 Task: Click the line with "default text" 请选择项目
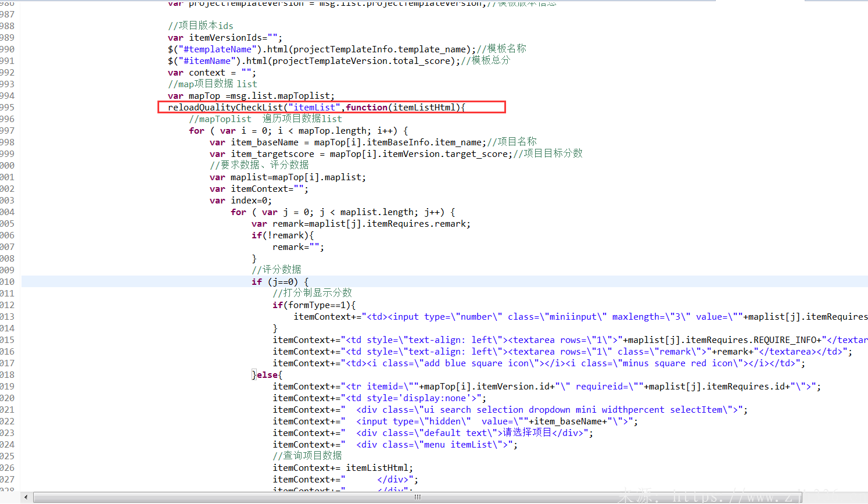click(433, 432)
